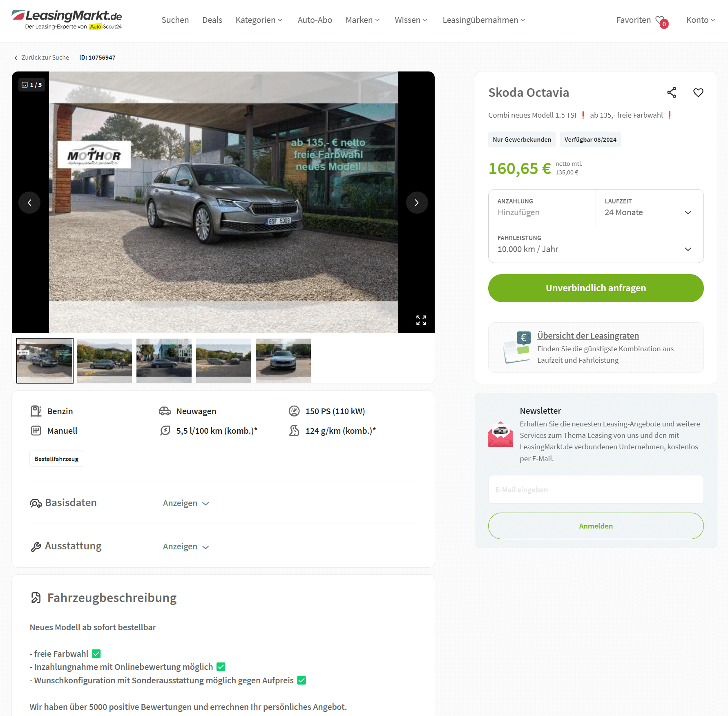Viewport: 728px width, 716px height.
Task: Open the Favoriten heart icon
Action: 661,21
